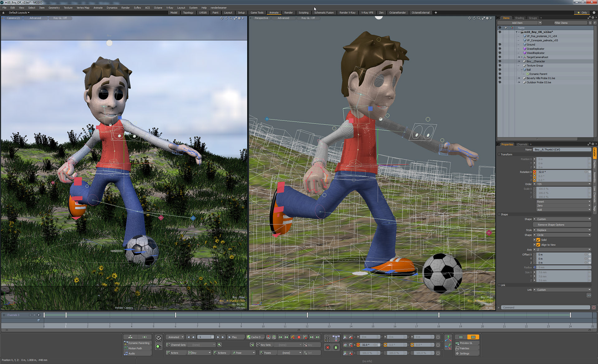Hide the Ground item with its eye icon
The height and width of the screenshot is (364, 598).
(x=500, y=44)
